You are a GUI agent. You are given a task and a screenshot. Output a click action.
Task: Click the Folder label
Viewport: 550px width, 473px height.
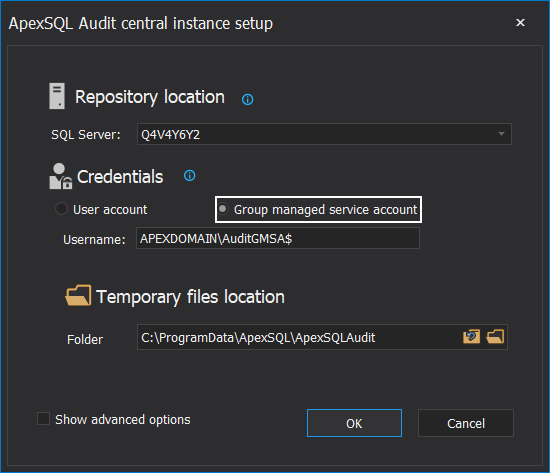coord(85,339)
